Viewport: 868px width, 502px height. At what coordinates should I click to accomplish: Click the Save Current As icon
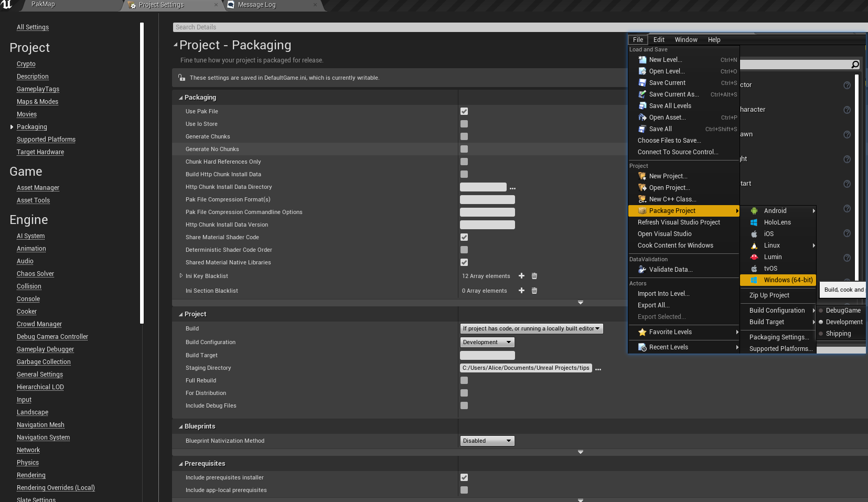(x=642, y=94)
